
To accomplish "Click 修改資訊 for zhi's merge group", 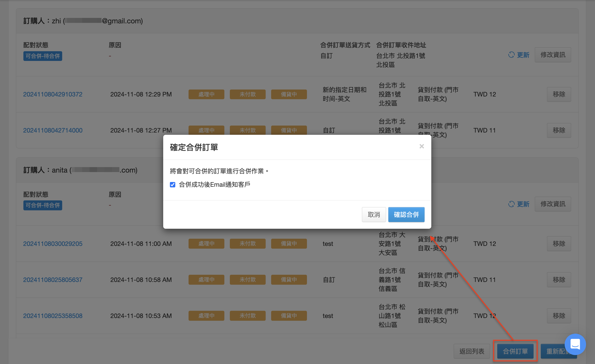I will 553,55.
